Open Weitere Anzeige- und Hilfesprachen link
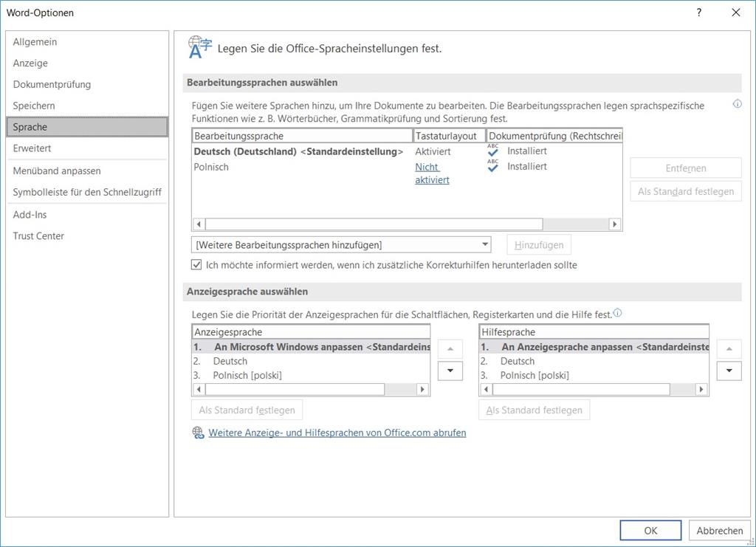This screenshot has height=547, width=756. click(x=337, y=433)
